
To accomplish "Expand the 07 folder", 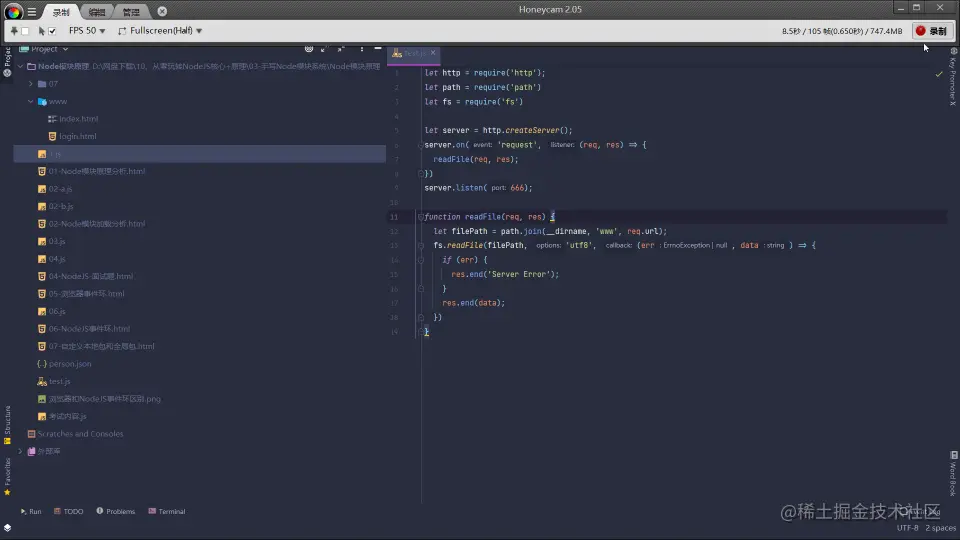I will [x=31, y=84].
